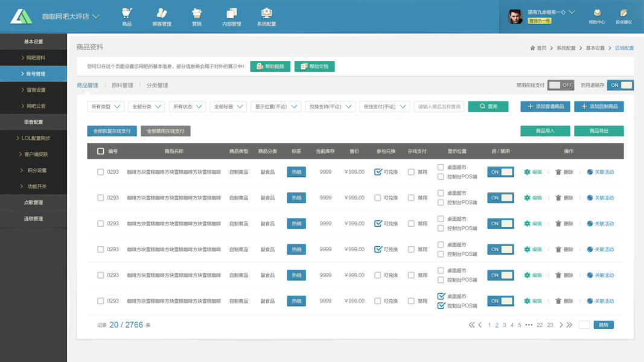The image size is (644, 362).
Task: Click 编辑 gear icon in the second product row
Action: [x=527, y=198]
